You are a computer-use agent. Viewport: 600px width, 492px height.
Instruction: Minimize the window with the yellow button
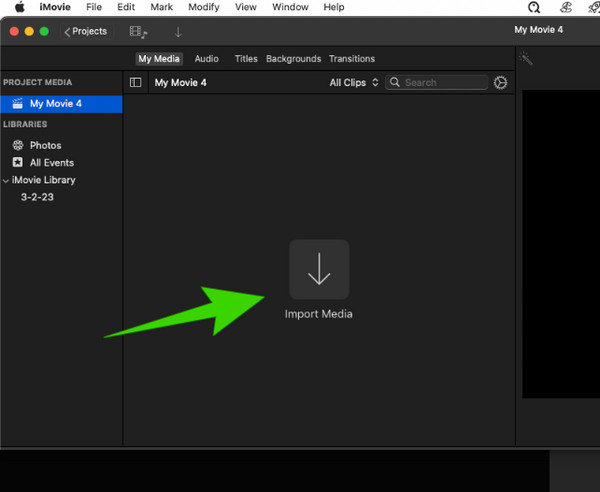[29, 31]
